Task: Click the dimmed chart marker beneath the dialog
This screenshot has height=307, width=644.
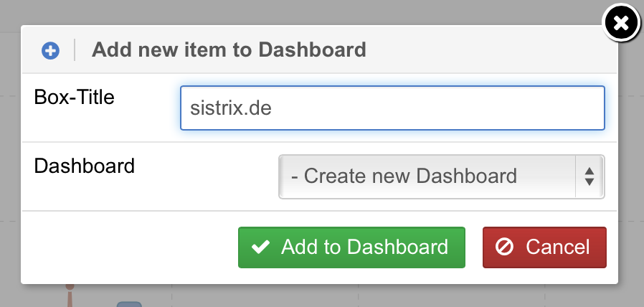Action: (x=129, y=304)
